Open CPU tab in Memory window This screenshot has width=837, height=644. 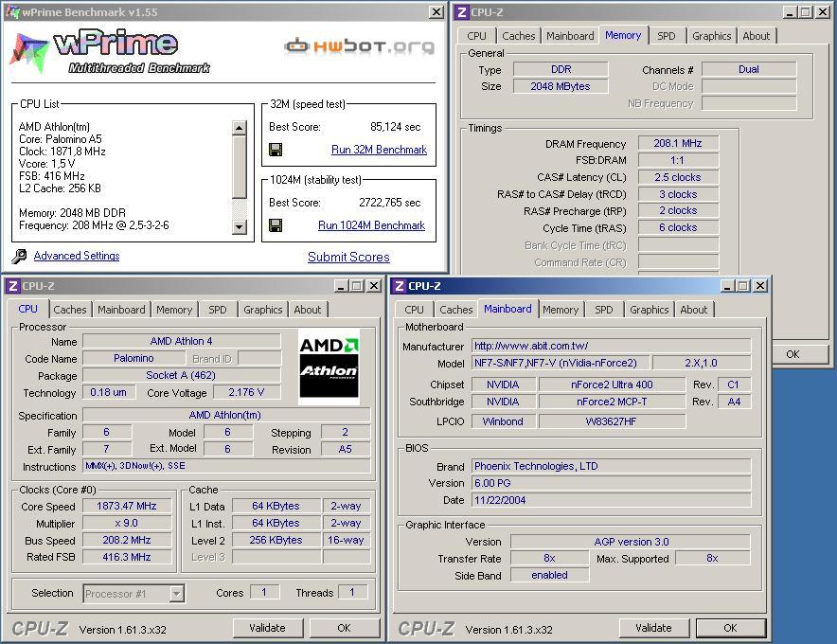point(476,36)
